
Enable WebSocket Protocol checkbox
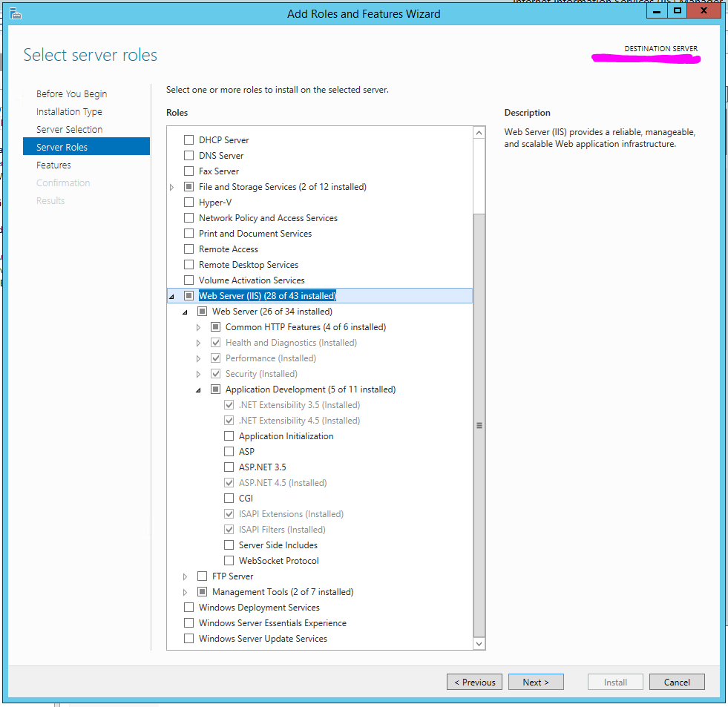pyautogui.click(x=229, y=560)
